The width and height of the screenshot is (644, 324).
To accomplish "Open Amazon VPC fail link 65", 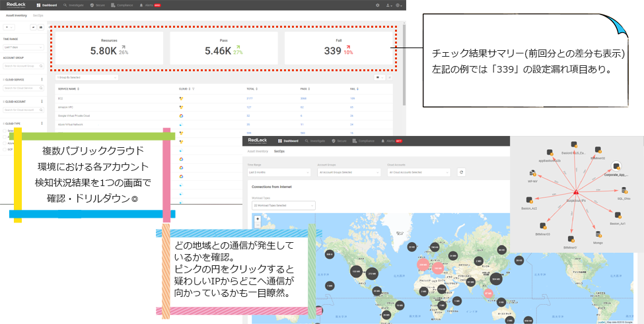I will (x=351, y=107).
